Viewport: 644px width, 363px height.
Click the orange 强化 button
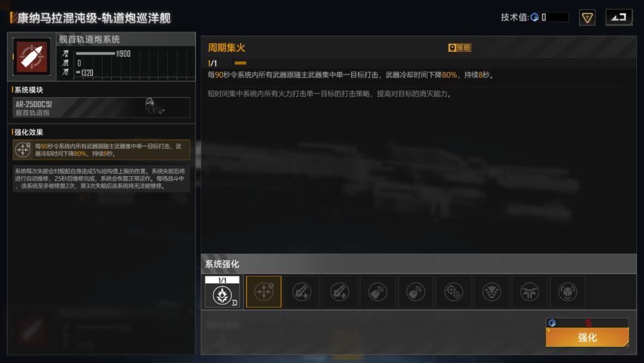coord(587,337)
